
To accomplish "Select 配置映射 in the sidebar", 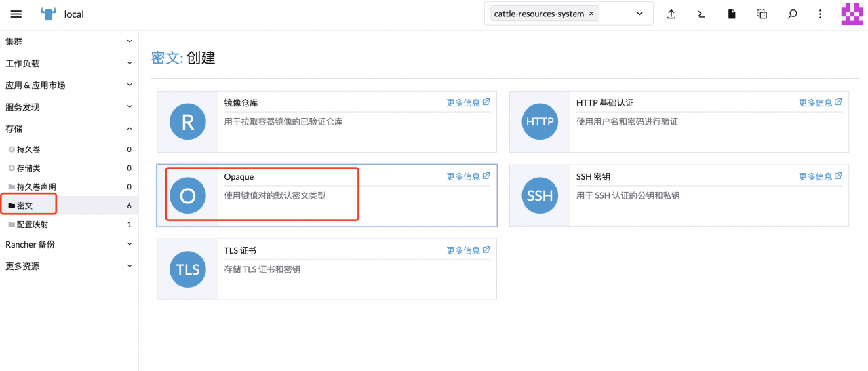I will 33,224.
